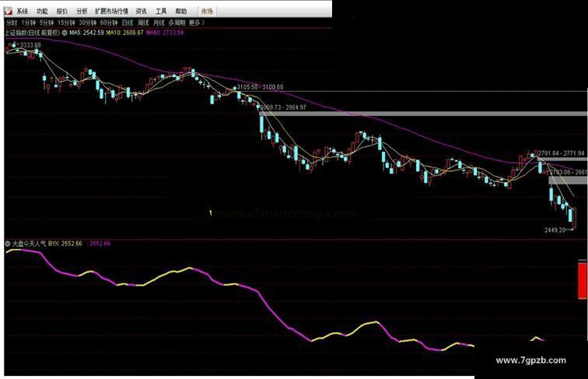Open the 分析 menu
This screenshot has height=379, width=588.
coord(82,11)
